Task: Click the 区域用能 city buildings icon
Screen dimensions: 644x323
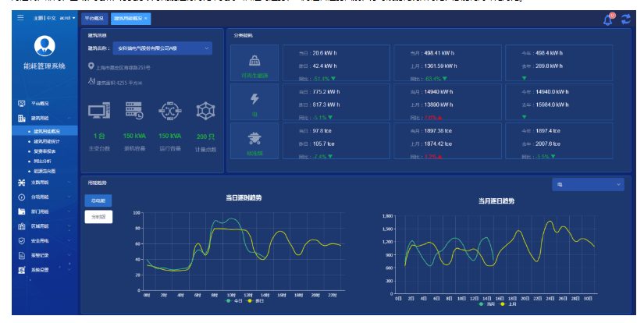Action: [x=22, y=226]
